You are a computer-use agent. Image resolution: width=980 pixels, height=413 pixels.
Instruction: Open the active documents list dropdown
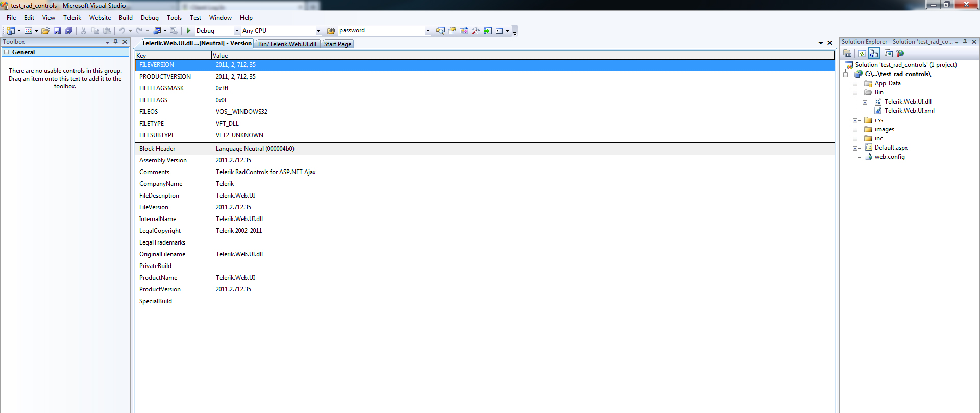coord(821,43)
